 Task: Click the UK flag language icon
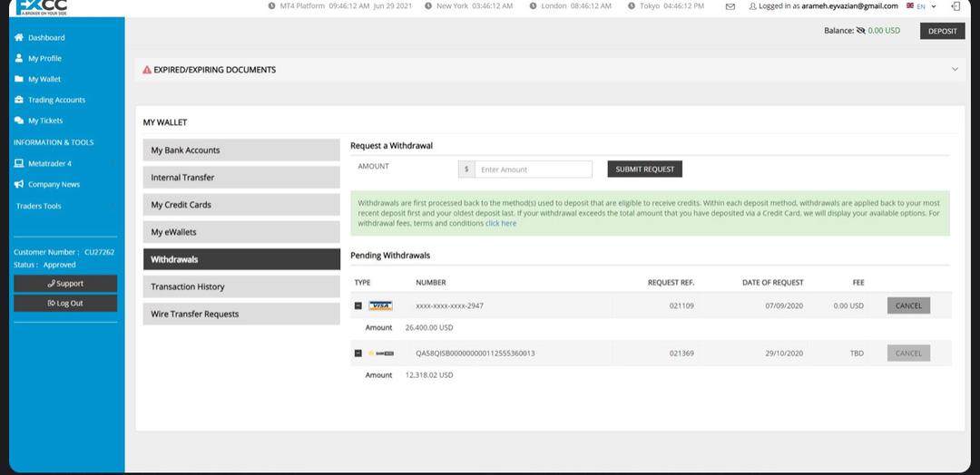click(x=910, y=5)
